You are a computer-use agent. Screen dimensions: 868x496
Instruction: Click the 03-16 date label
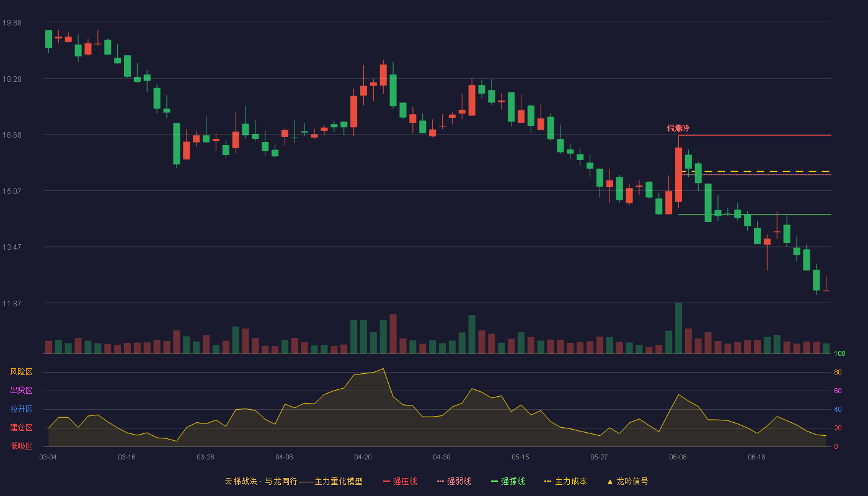(x=126, y=457)
